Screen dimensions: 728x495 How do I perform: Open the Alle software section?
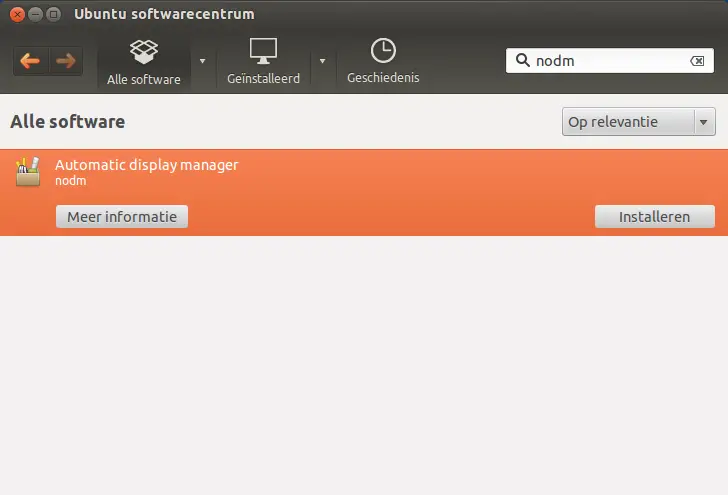click(x=143, y=62)
